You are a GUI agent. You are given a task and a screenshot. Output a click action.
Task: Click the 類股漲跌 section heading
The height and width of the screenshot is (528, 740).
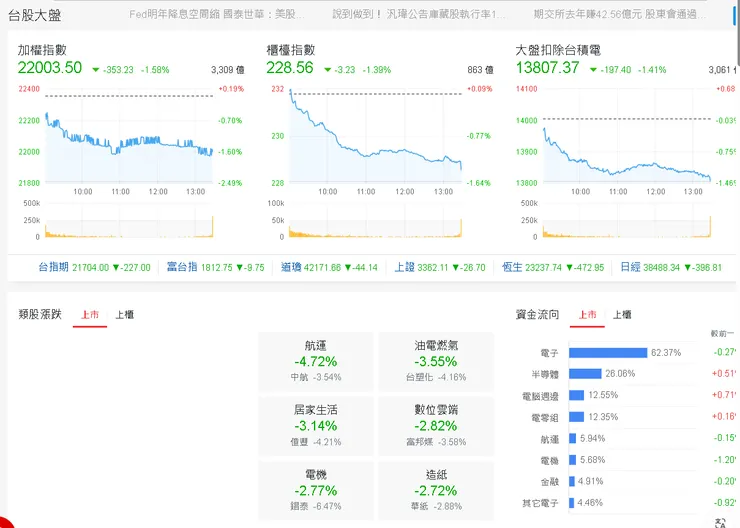40,314
